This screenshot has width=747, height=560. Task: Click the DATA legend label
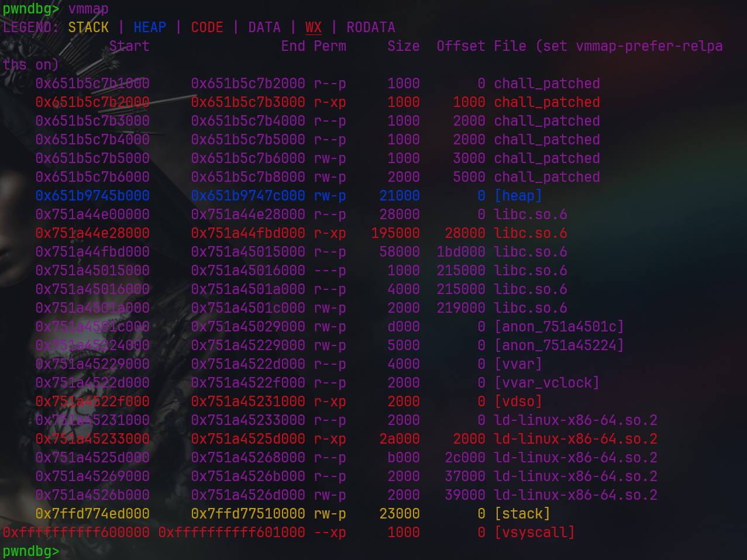coord(264,27)
